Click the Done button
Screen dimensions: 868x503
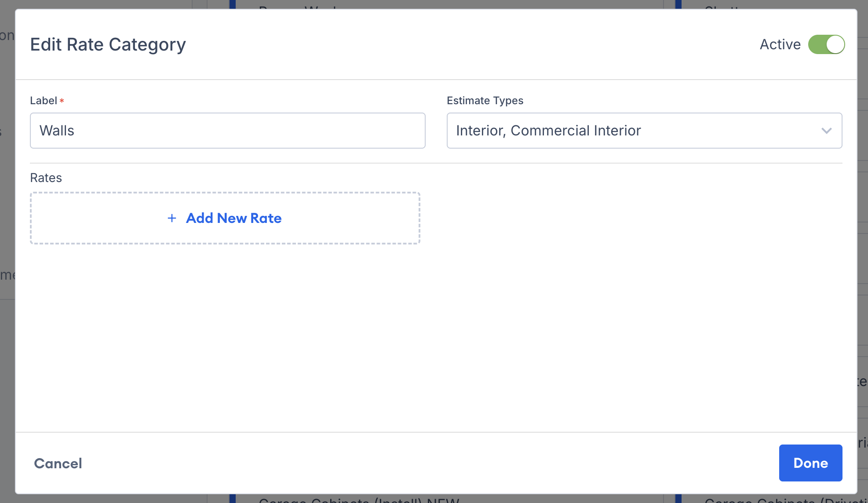click(x=810, y=463)
